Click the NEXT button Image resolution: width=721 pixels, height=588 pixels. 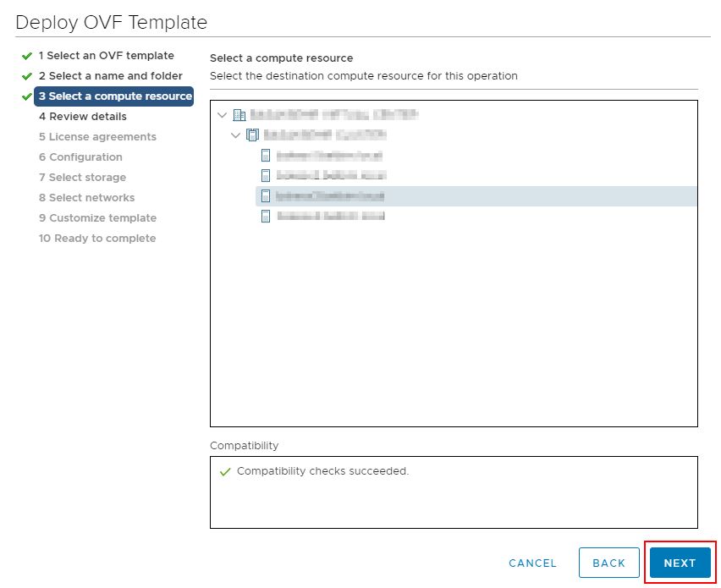(680, 563)
